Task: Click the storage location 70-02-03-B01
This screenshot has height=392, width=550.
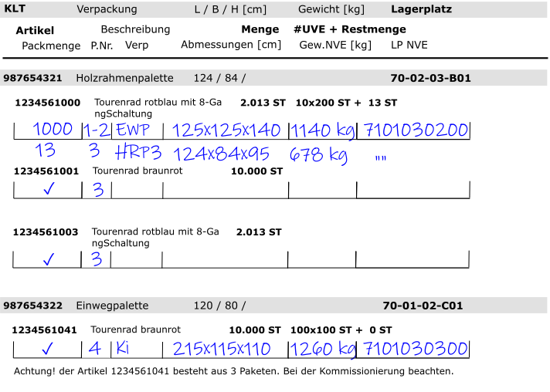Action: click(430, 78)
